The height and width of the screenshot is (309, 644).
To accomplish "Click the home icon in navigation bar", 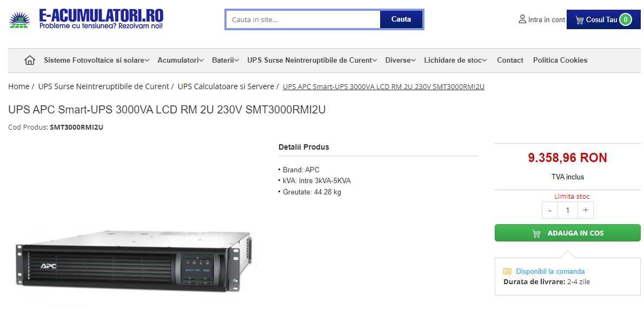I will pos(30,61).
